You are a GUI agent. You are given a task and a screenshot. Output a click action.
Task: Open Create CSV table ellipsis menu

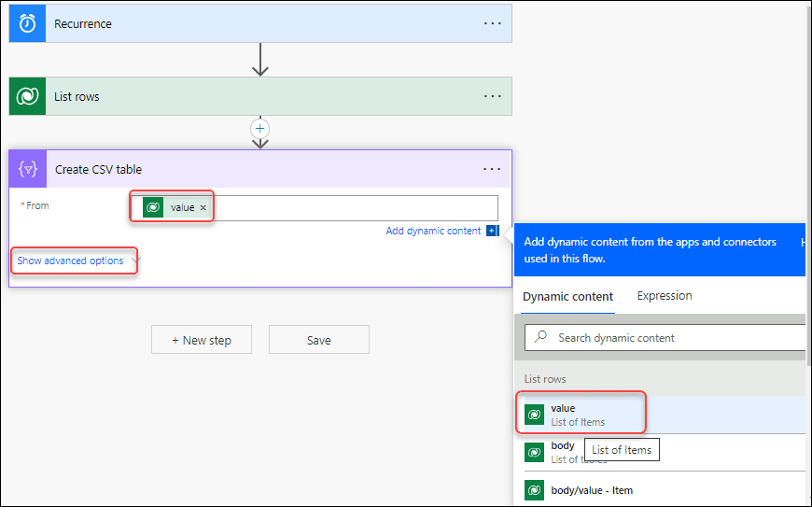coord(492,169)
